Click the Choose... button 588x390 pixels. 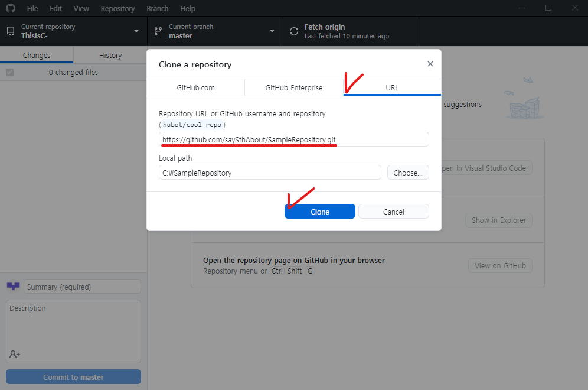pyautogui.click(x=407, y=173)
